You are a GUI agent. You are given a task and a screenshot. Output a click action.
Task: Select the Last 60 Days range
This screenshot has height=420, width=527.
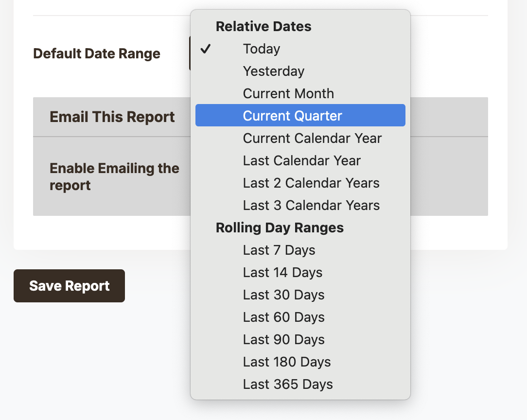[x=283, y=317]
